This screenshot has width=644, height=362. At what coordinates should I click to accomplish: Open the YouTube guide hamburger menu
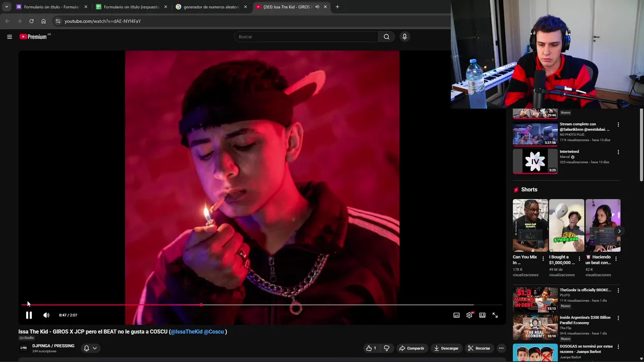(x=9, y=37)
